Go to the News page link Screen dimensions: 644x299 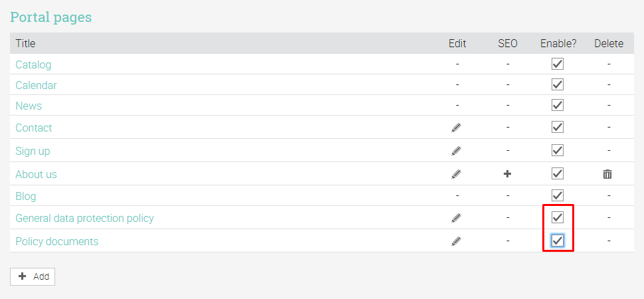(29, 106)
